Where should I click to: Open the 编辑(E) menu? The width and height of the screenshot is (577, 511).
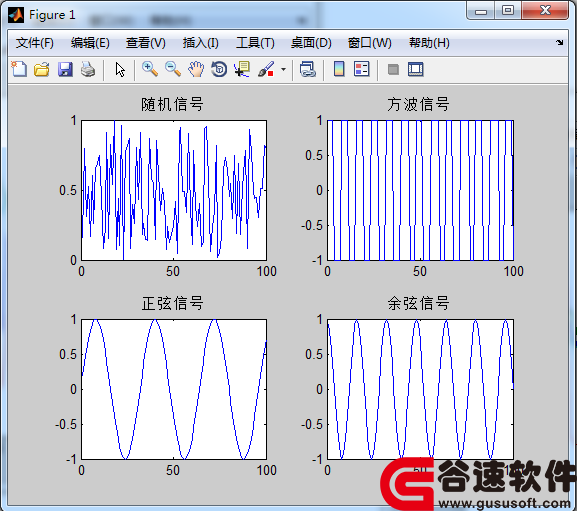(90, 43)
